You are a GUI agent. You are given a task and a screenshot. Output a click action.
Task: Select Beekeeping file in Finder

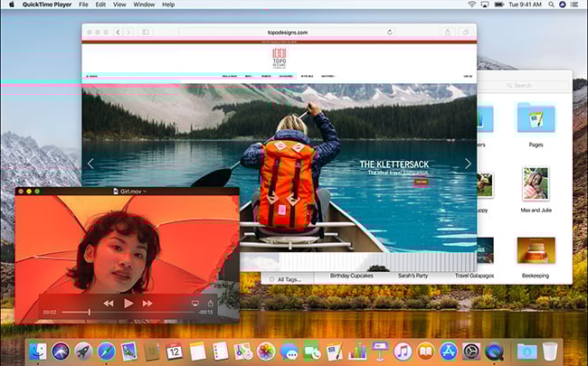click(x=536, y=249)
